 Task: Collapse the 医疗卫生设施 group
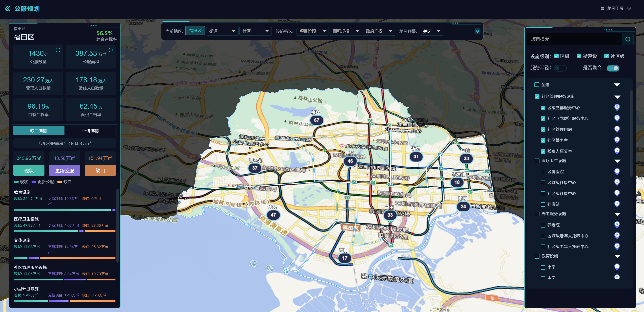pos(617,161)
